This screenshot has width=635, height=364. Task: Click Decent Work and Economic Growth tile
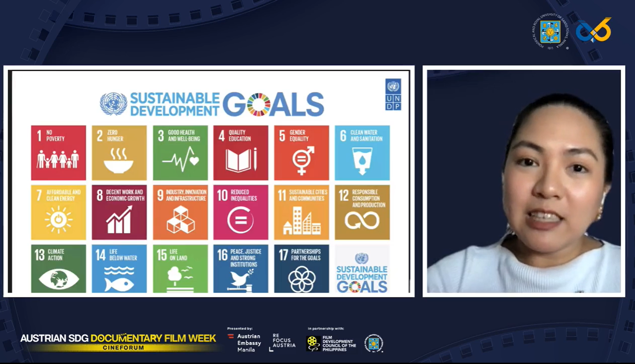point(119,212)
